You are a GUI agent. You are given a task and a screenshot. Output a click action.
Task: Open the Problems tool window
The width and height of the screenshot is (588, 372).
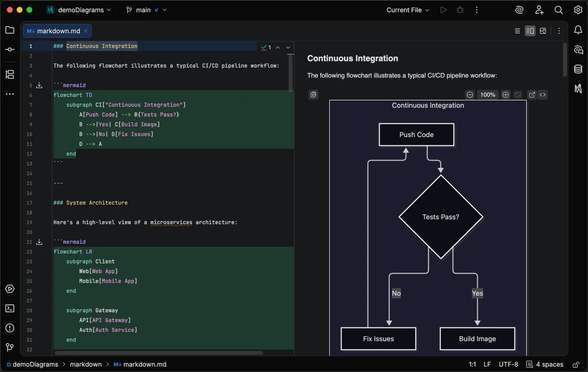tap(10, 328)
